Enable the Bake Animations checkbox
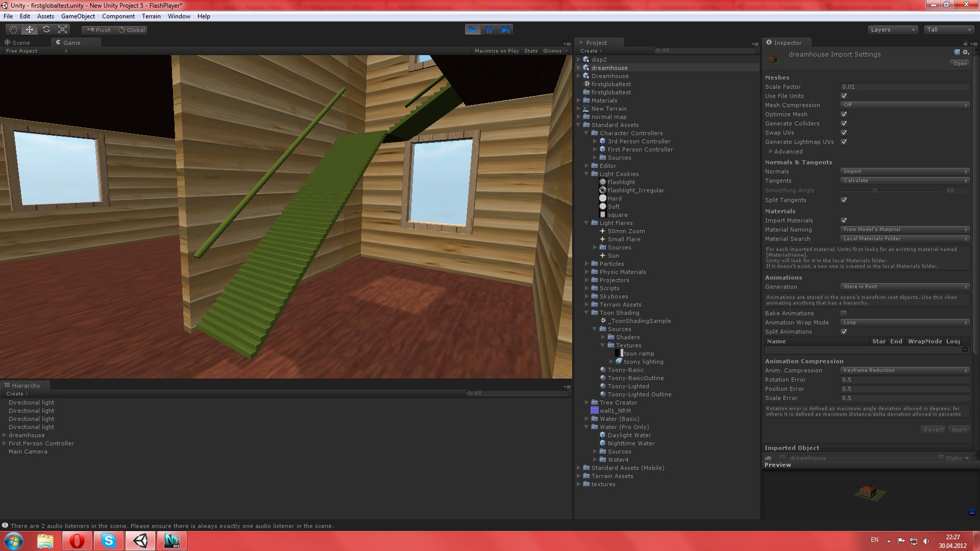 pos(844,313)
